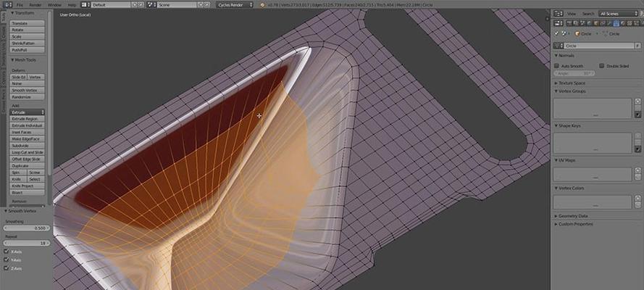The height and width of the screenshot is (290, 644).
Task: Switch to the Material properties sphere icon
Action: coord(623,23)
